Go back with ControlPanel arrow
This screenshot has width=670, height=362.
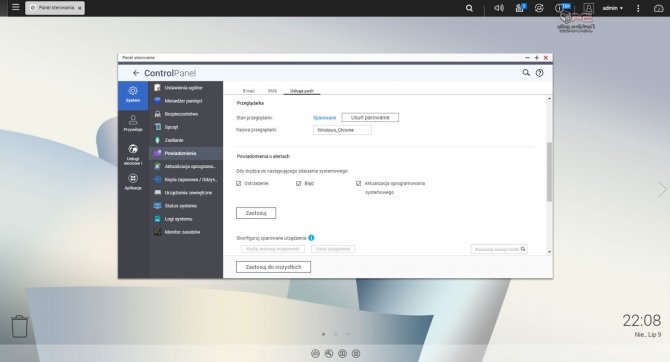[136, 73]
